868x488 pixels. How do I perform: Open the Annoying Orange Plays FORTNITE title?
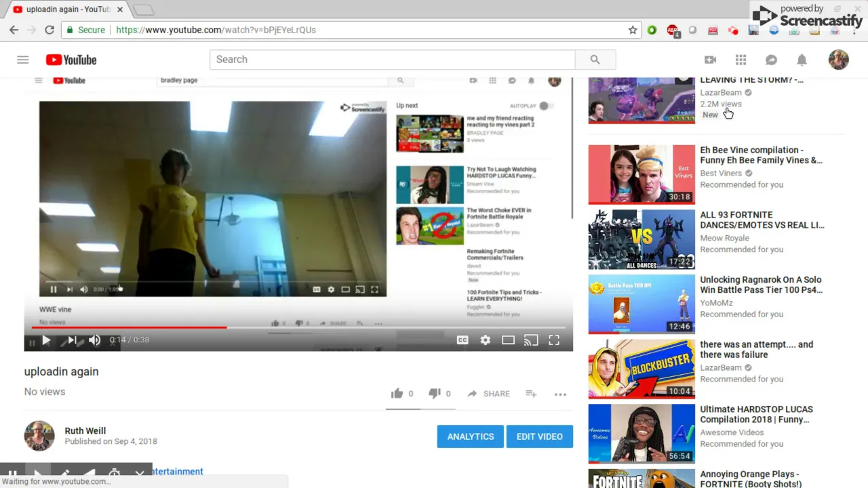(x=750, y=479)
